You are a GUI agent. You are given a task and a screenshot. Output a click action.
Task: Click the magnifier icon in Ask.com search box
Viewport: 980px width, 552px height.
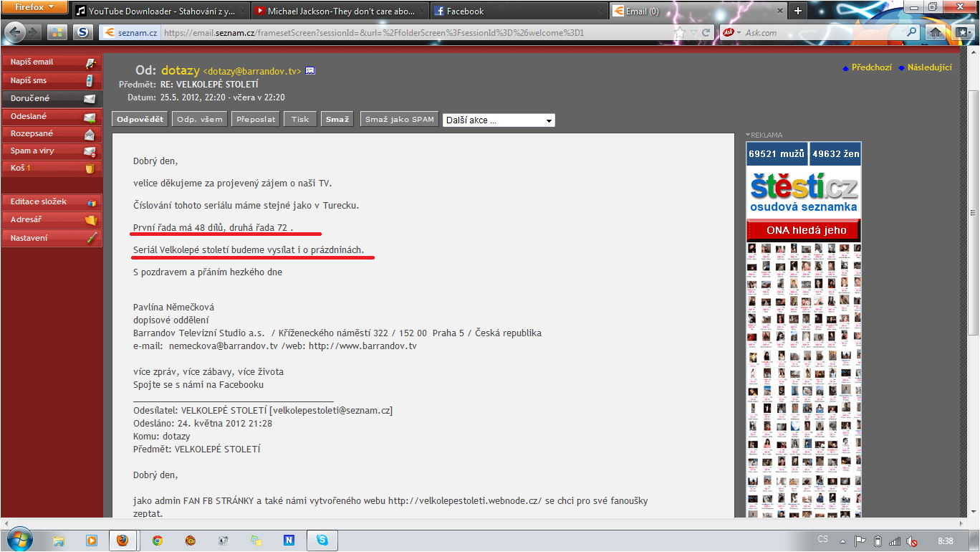coord(912,32)
